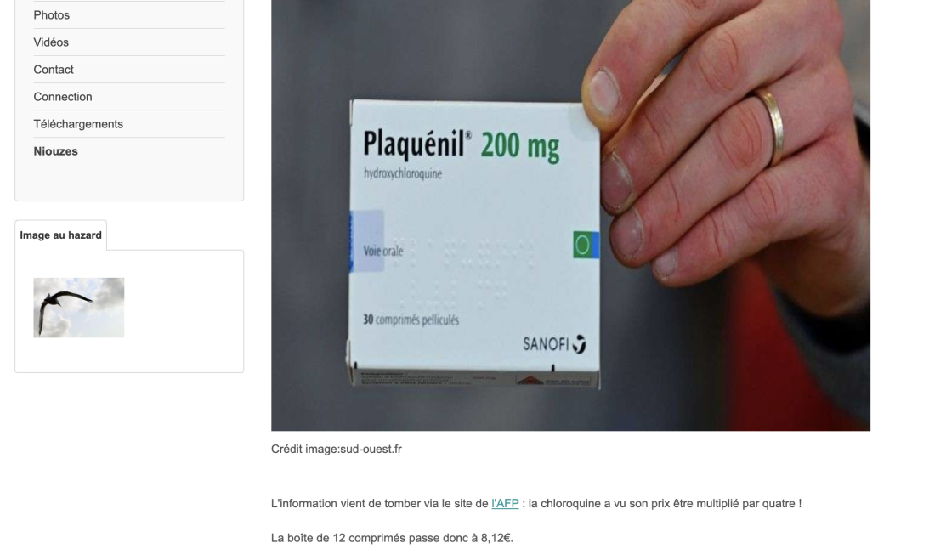Select the bold Niouzes menu entry

tap(55, 151)
